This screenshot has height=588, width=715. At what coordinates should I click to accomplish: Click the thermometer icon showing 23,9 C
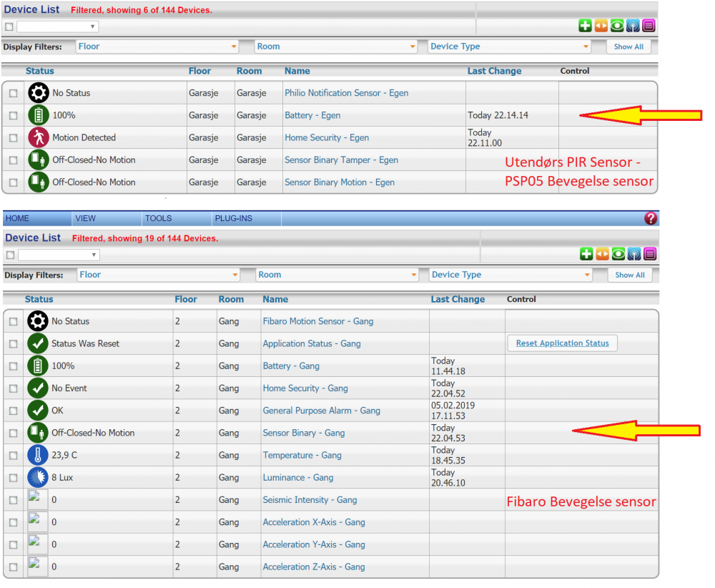coord(37,455)
